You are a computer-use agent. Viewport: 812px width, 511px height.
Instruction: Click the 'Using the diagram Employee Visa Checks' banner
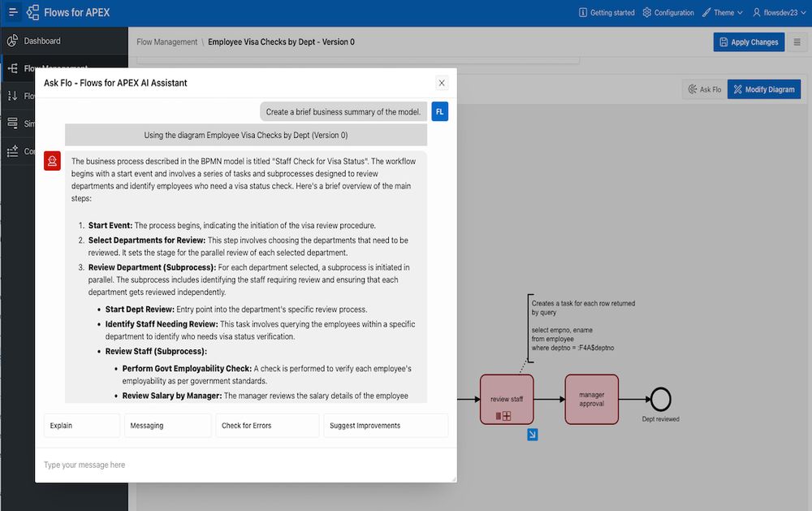click(x=246, y=135)
